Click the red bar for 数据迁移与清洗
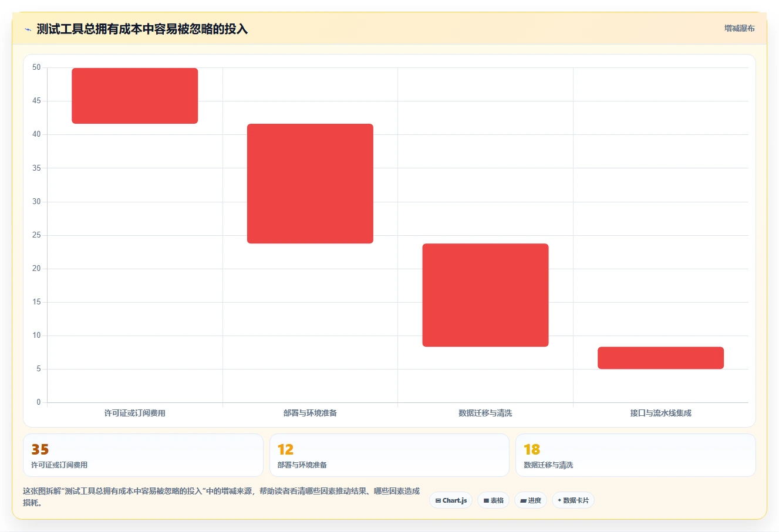Viewport: 779px width, 532px height. [485, 295]
